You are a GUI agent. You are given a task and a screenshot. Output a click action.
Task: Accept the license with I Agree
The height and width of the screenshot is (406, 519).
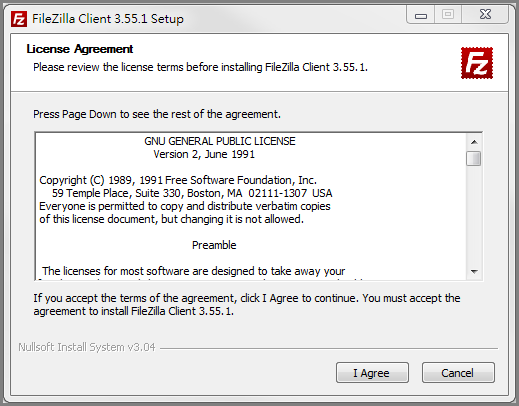372,373
